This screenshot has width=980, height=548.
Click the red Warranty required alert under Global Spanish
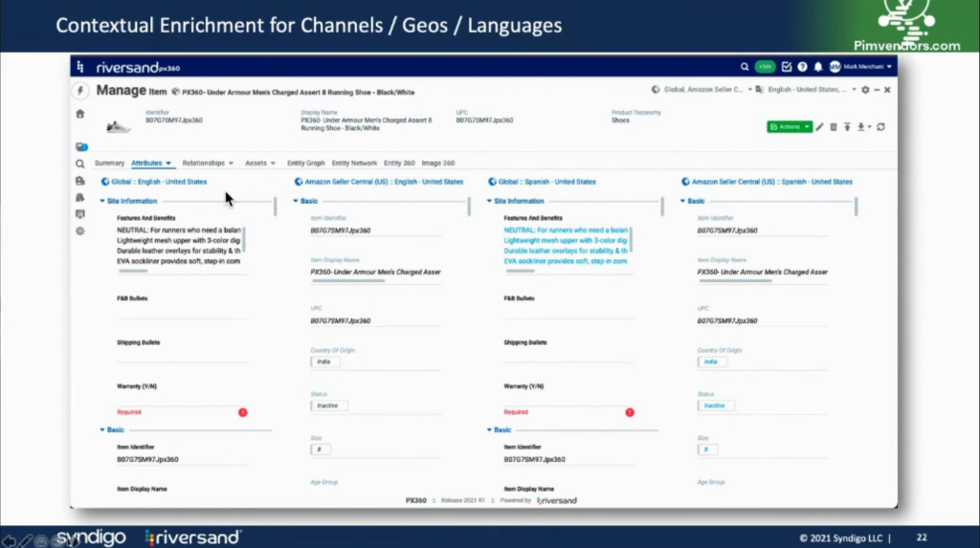pos(630,412)
